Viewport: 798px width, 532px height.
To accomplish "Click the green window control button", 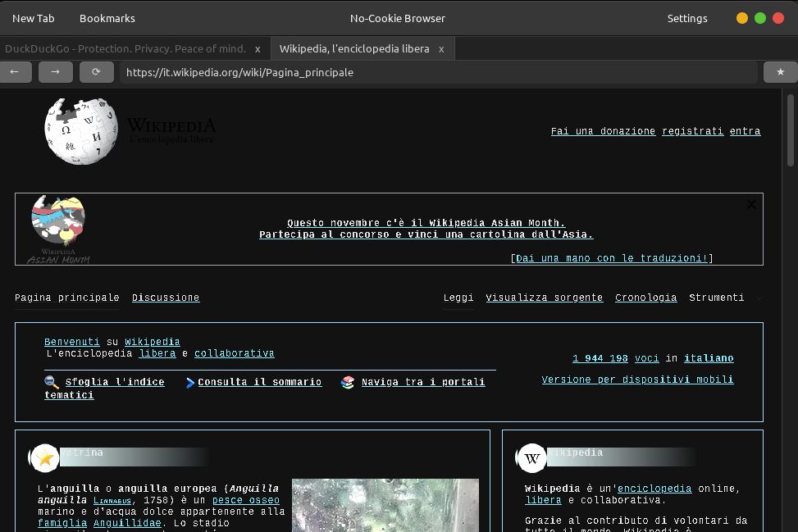I will tap(760, 18).
